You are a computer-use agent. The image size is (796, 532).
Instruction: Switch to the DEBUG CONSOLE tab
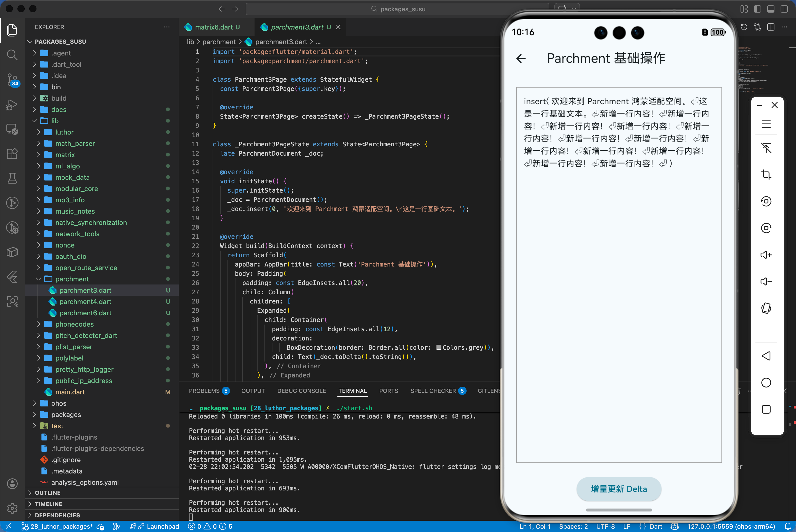(x=301, y=391)
